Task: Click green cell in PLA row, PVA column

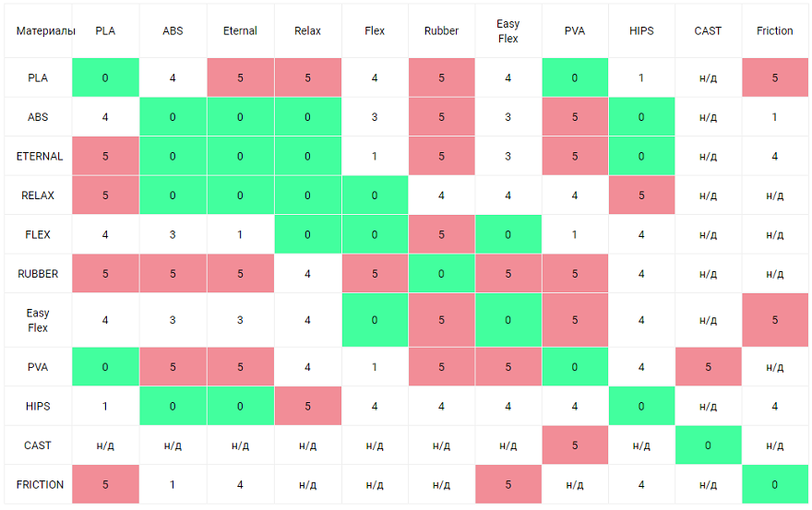Action: pos(575,78)
